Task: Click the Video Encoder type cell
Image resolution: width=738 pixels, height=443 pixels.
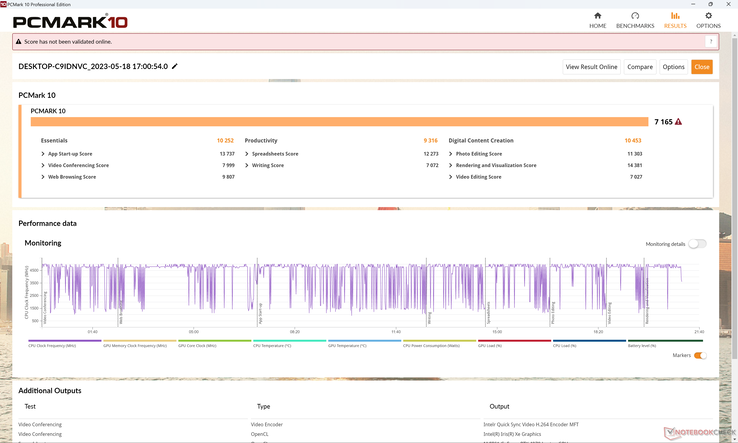Action: pyautogui.click(x=267, y=425)
